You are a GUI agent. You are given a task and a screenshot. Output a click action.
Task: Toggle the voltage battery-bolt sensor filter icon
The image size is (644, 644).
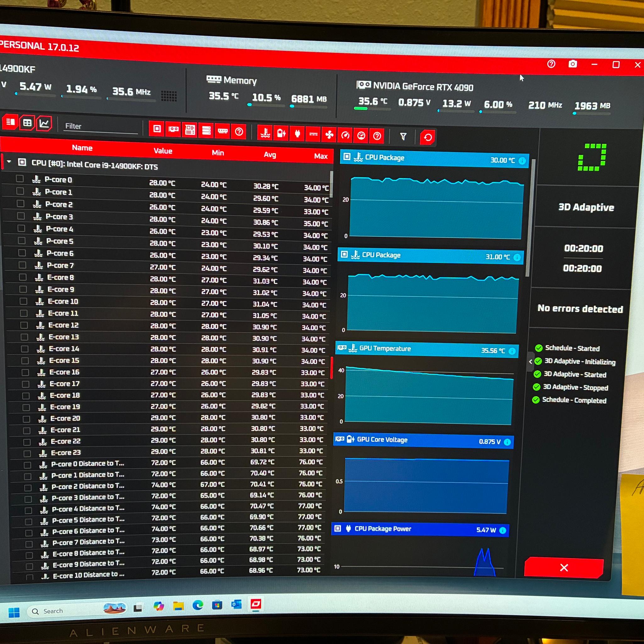(281, 134)
